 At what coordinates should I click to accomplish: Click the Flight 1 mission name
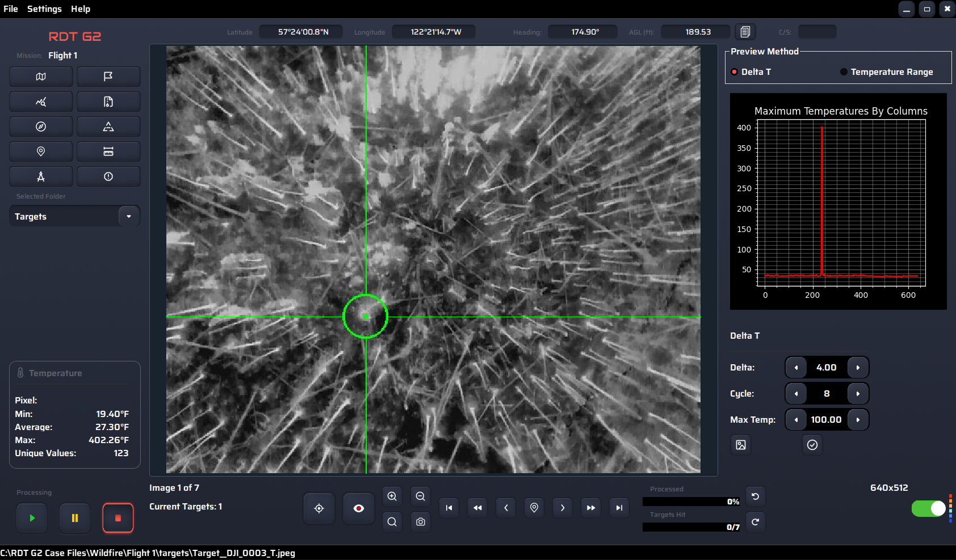(63, 56)
